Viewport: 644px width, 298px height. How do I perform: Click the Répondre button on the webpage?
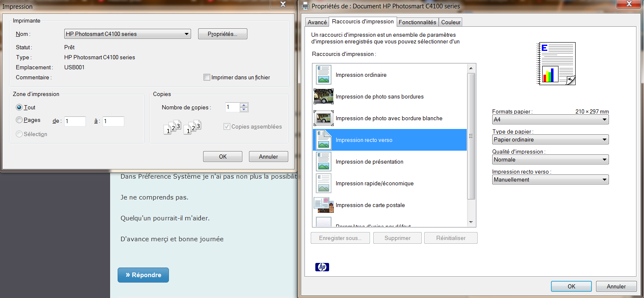(x=143, y=275)
